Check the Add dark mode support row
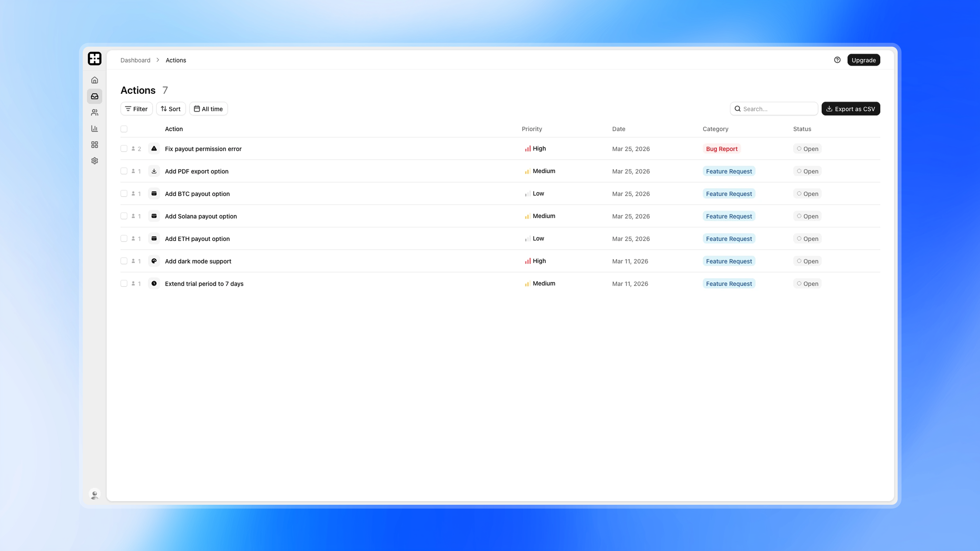The width and height of the screenshot is (980, 551). point(124,261)
